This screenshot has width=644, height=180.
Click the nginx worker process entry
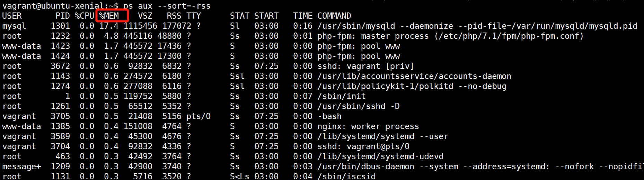[x=368, y=126]
